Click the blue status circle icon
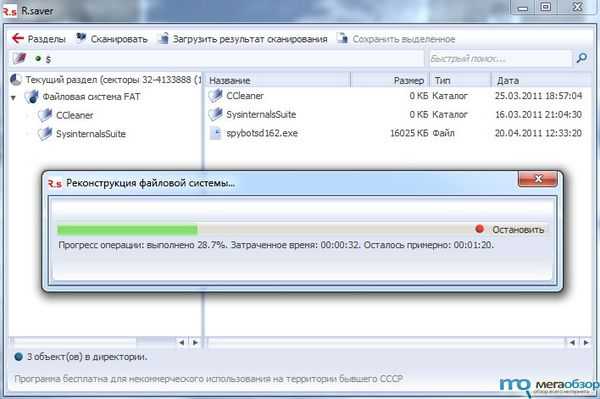This screenshot has height=399, width=600. point(18,357)
